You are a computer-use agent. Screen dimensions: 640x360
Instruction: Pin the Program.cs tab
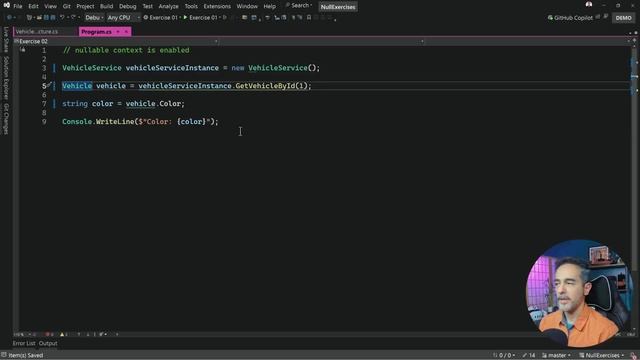pyautogui.click(x=118, y=31)
